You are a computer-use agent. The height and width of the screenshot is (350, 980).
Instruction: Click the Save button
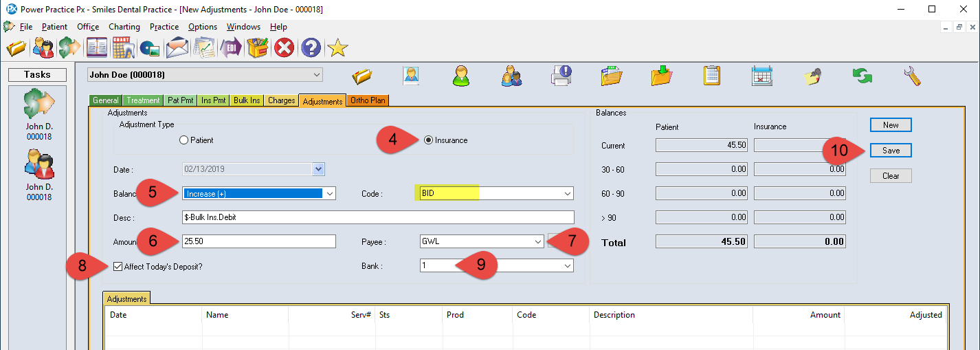(891, 151)
